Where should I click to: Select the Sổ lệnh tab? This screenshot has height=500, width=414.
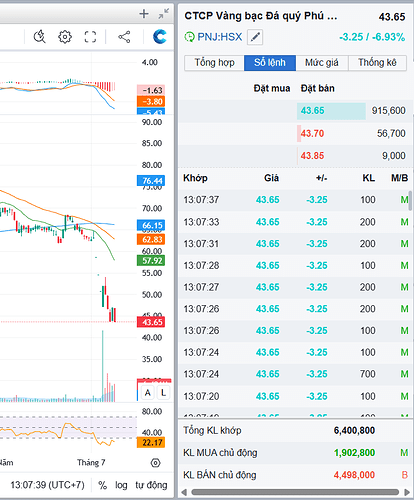(270, 63)
